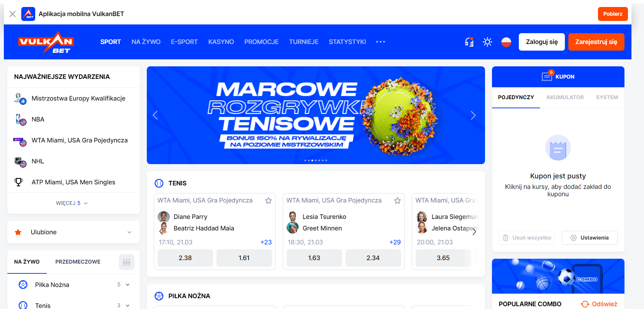
Task: Open customer support headset icon
Action: tap(469, 42)
